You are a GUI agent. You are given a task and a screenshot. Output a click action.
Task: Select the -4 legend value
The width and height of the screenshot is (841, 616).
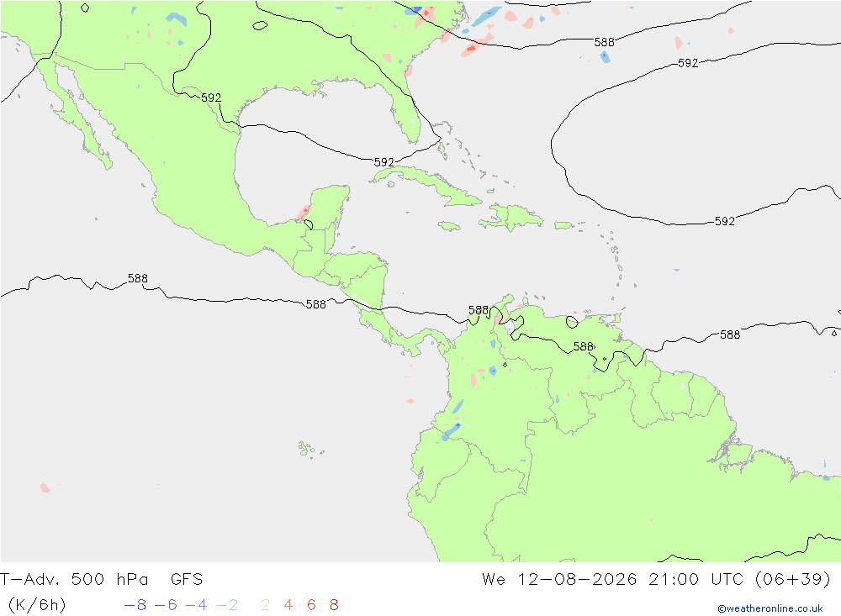196,605
